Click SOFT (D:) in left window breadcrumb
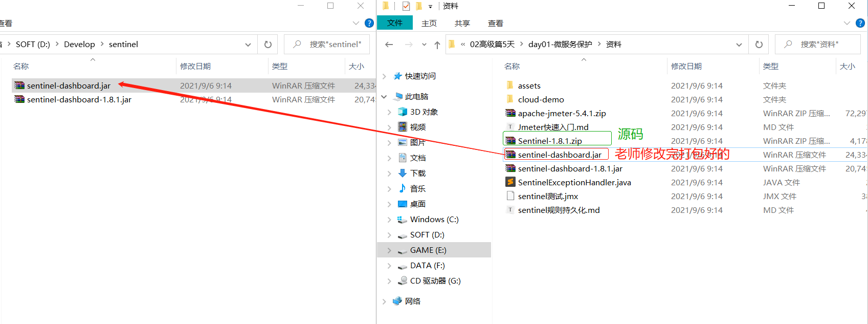Image resolution: width=868 pixels, height=324 pixels. coord(33,45)
